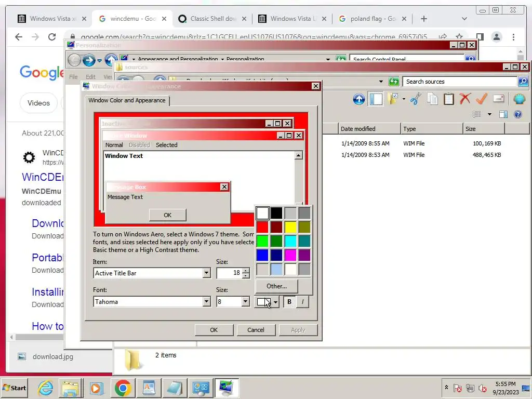Toggle Italic for the title bar font
Screen dimensions: 532x399
tap(303, 302)
